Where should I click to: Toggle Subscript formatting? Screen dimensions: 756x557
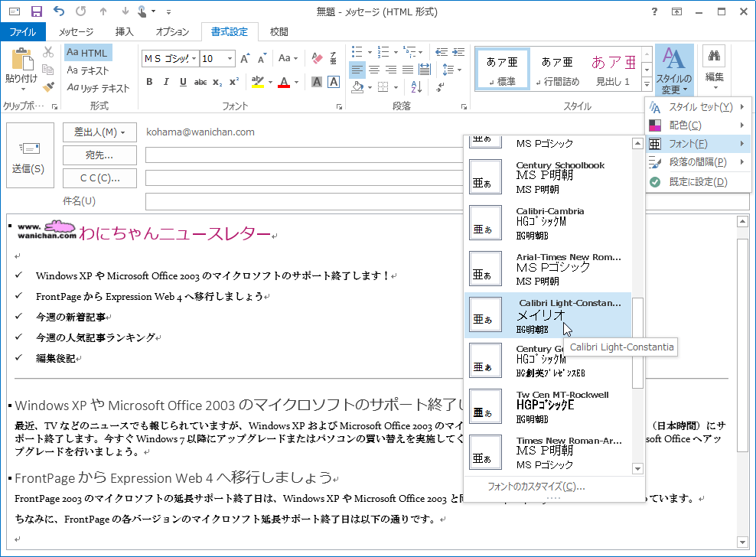(217, 83)
